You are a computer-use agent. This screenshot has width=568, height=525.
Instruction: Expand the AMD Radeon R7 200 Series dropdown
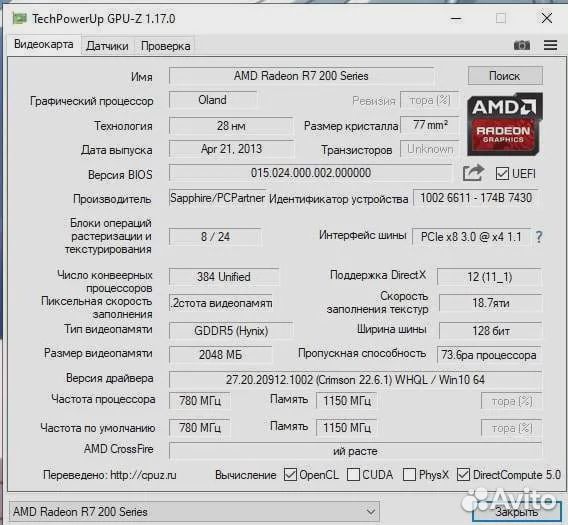(371, 512)
